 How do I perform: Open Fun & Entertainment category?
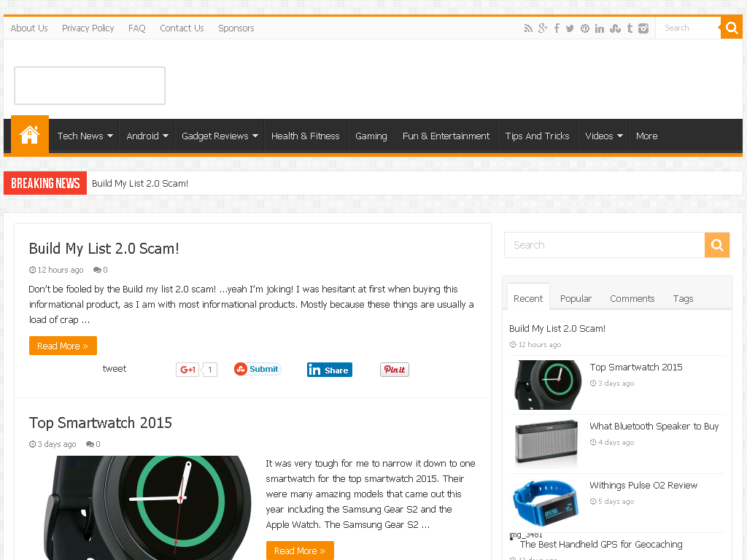(x=446, y=136)
